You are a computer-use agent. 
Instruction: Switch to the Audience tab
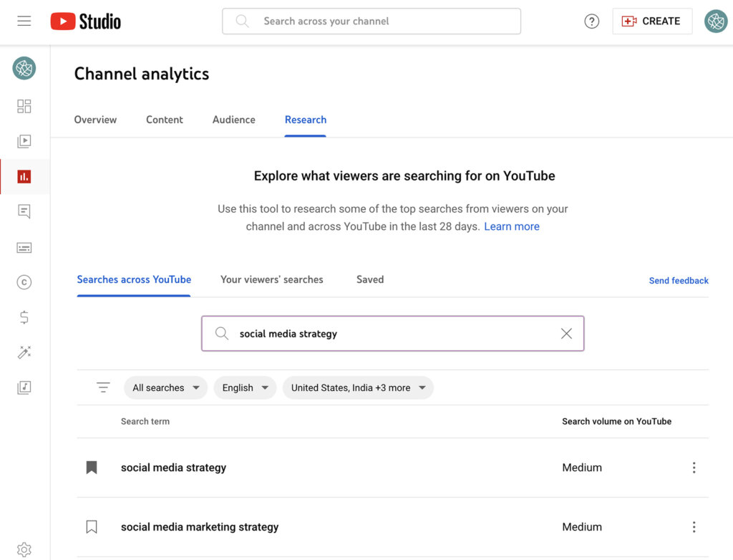point(233,120)
